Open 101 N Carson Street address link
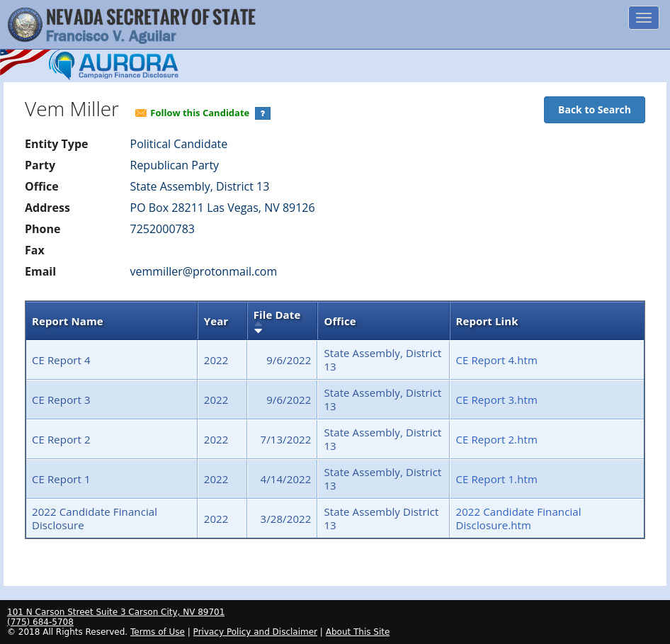 (x=115, y=612)
